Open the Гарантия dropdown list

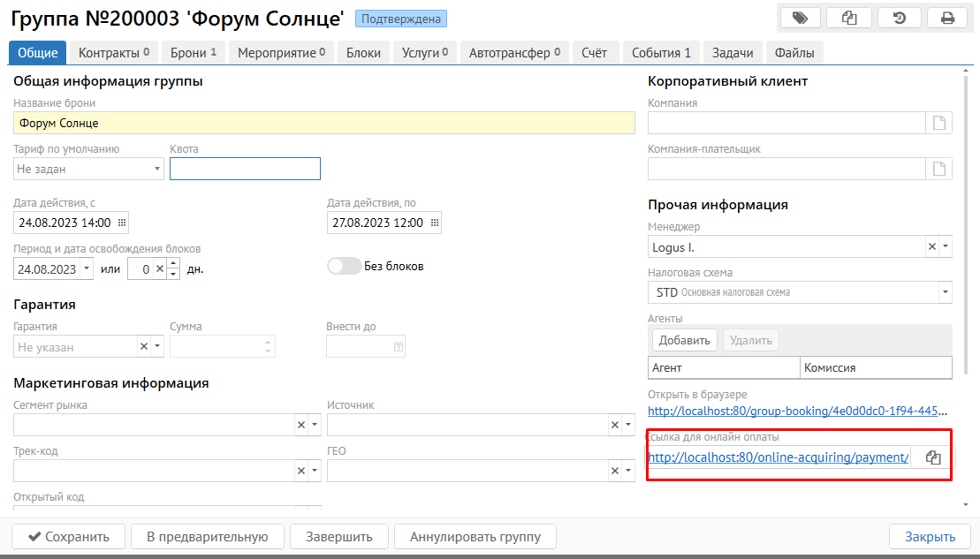pyautogui.click(x=157, y=347)
